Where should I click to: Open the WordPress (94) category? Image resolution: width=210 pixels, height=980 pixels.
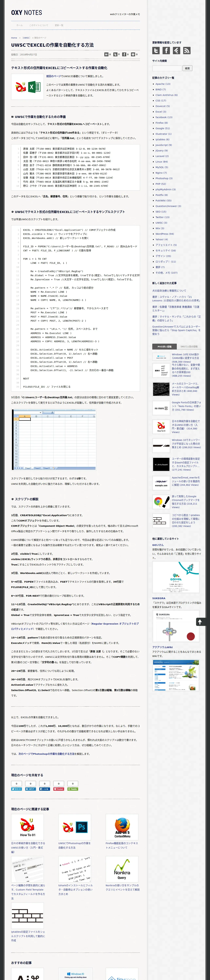(x=165, y=234)
